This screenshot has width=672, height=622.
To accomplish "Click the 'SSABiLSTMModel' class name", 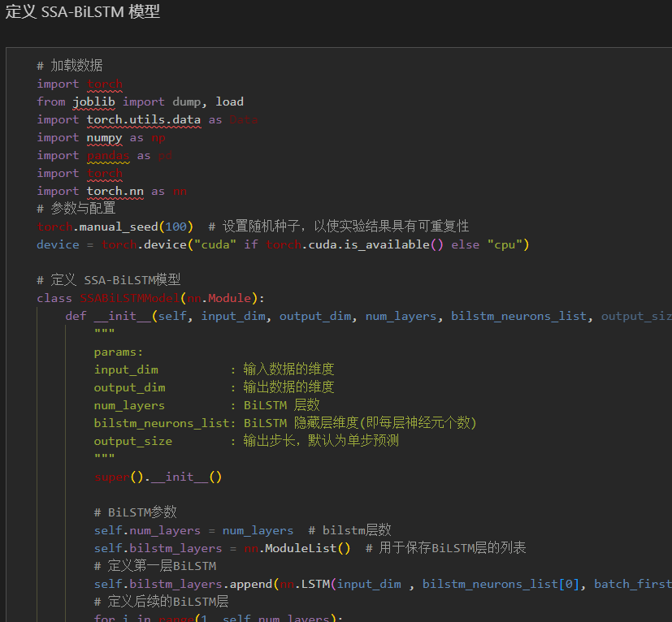I will click(129, 297).
